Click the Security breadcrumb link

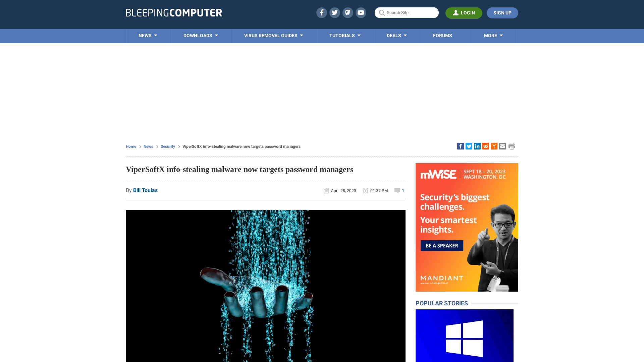(168, 146)
